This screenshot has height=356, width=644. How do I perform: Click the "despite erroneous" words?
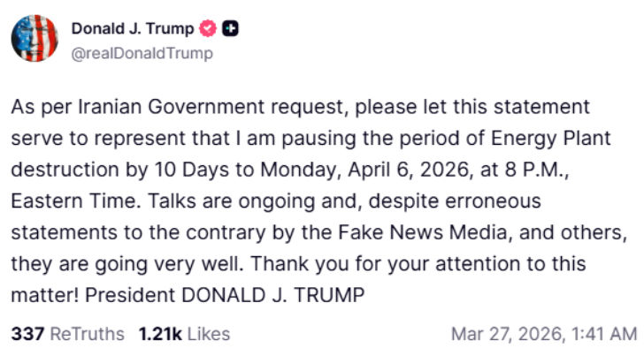(475, 201)
